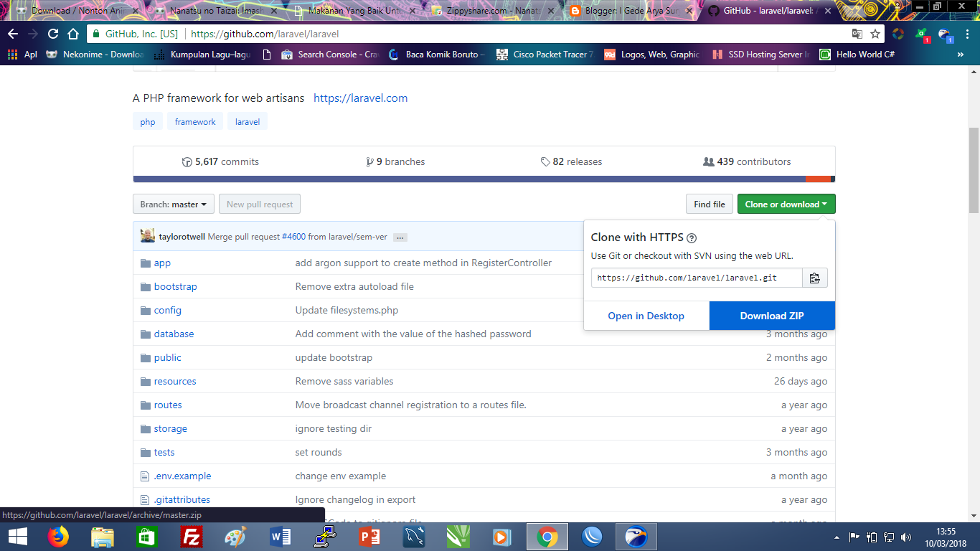This screenshot has height=551, width=980.
Task: Open File Explorer from the taskbar
Action: pos(103,537)
